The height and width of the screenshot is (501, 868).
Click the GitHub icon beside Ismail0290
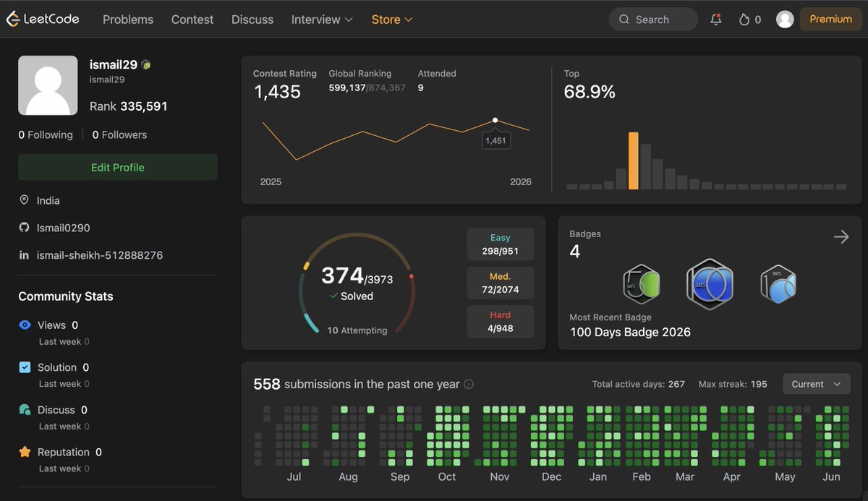click(x=24, y=228)
